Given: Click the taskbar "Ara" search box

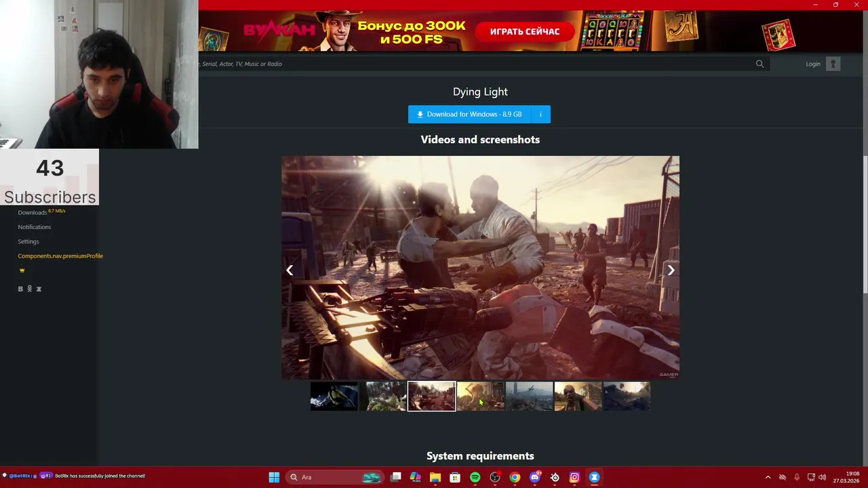Looking at the screenshot, I should (336, 477).
